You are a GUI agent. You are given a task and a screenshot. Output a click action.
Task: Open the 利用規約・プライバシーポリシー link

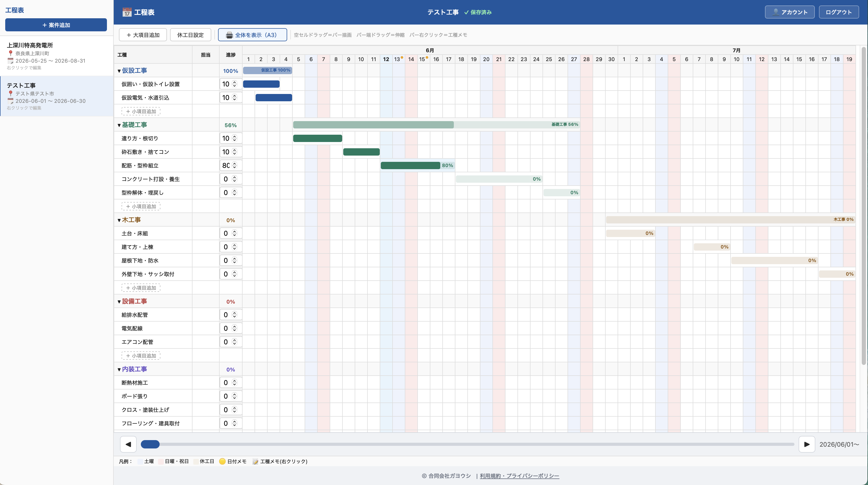pos(519,476)
